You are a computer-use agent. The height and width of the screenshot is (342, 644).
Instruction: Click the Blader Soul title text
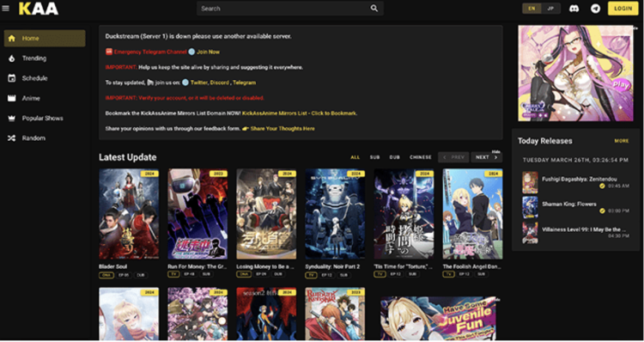click(113, 266)
